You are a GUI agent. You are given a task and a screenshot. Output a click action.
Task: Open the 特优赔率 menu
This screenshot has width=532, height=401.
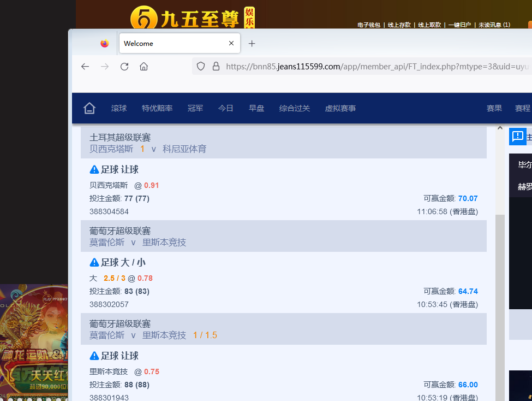[157, 108]
